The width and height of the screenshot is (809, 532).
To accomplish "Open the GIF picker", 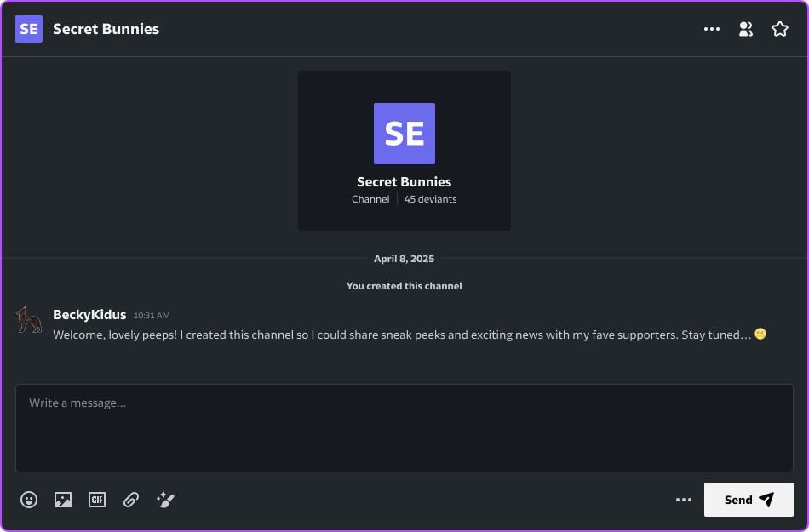I will [97, 500].
